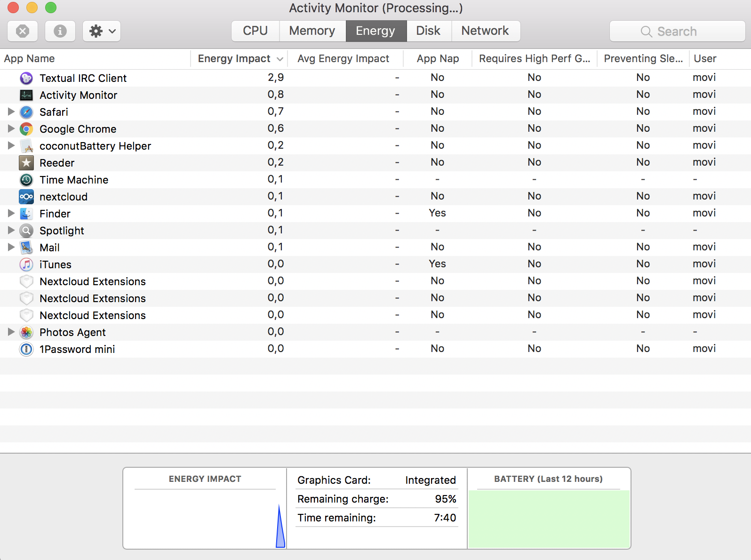Sort by Avg Energy Impact column
The image size is (751, 560).
click(345, 59)
